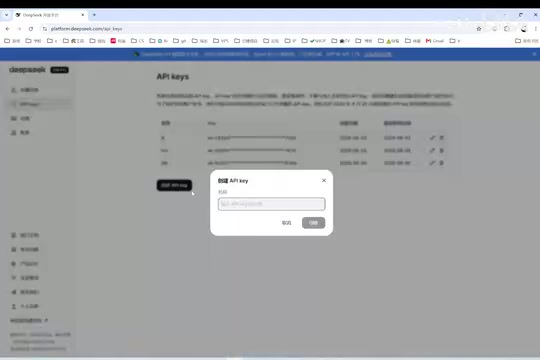Edit the middle API key row's name
The image size is (540, 360).
tap(432, 151)
